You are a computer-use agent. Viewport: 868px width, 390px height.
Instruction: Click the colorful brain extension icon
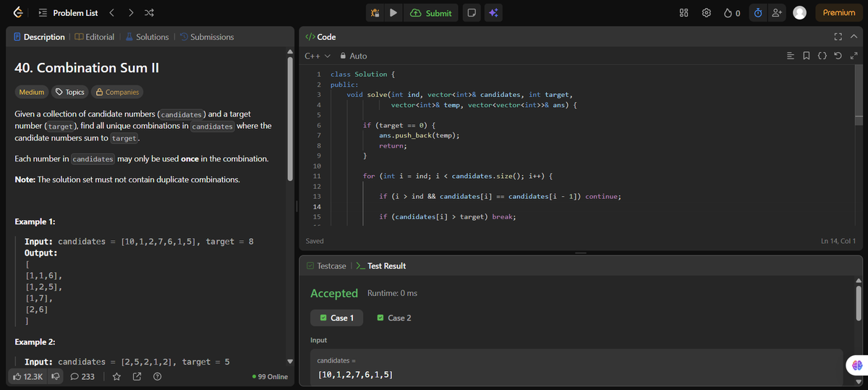coord(857,367)
